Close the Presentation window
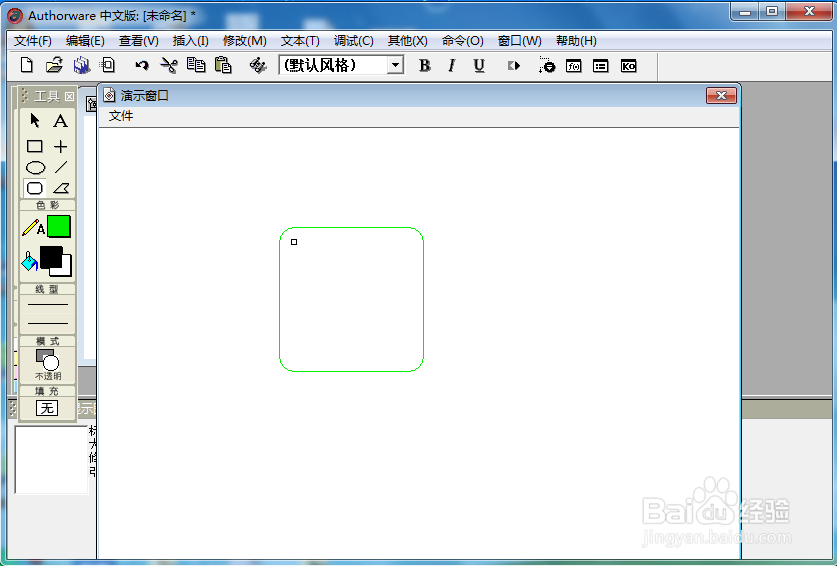Screen dimensions: 837x566 pos(721,96)
